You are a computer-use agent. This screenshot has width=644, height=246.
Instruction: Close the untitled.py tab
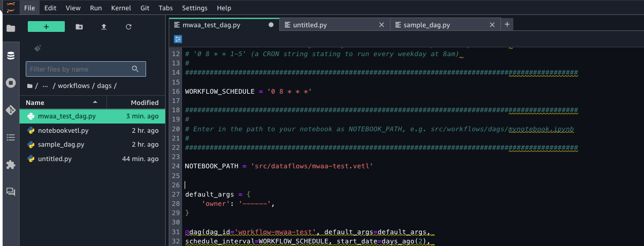coord(382,25)
